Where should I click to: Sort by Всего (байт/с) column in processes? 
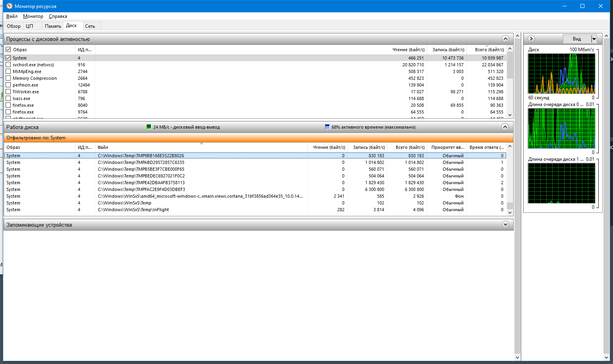(x=489, y=50)
